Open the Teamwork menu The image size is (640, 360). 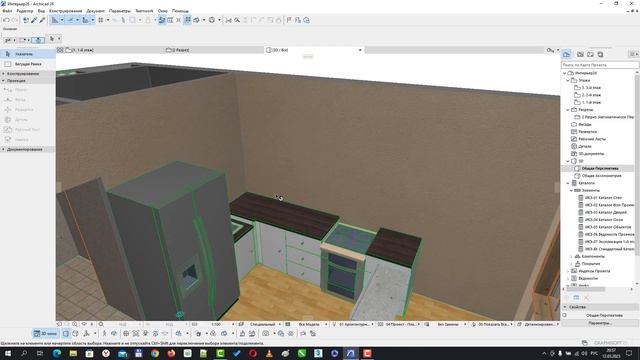144,11
